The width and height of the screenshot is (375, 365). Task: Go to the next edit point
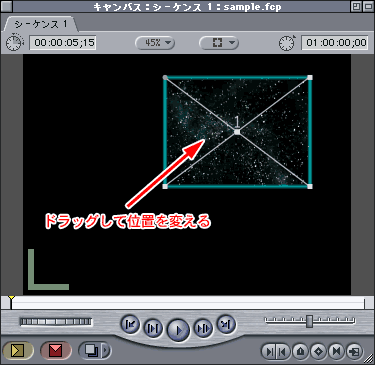226,324
